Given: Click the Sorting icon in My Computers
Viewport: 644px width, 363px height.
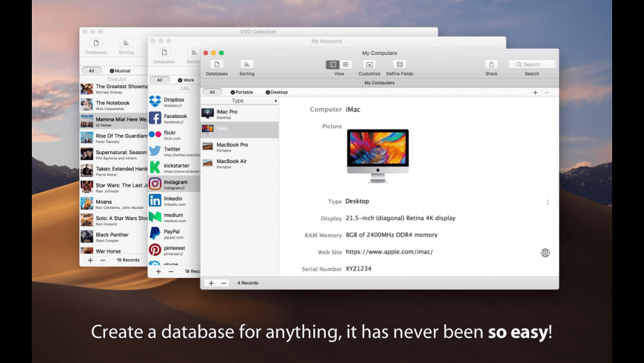Looking at the screenshot, I should click(246, 65).
